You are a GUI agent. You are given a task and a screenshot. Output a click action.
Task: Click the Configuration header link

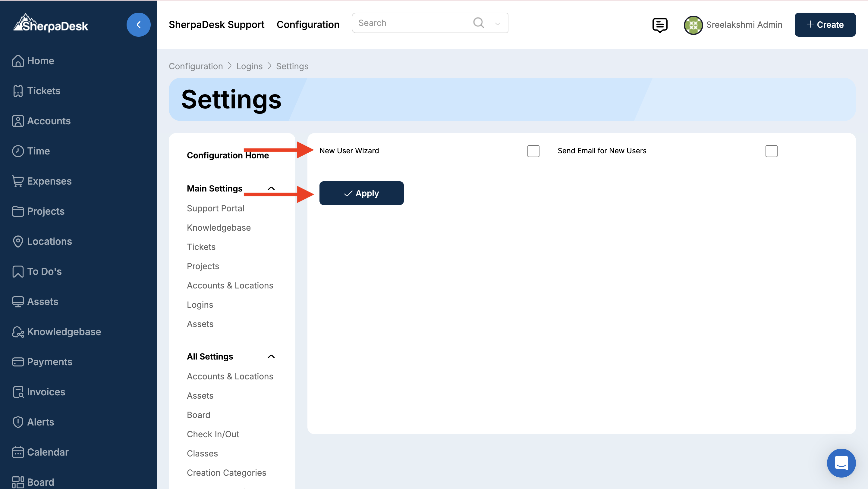[308, 25]
